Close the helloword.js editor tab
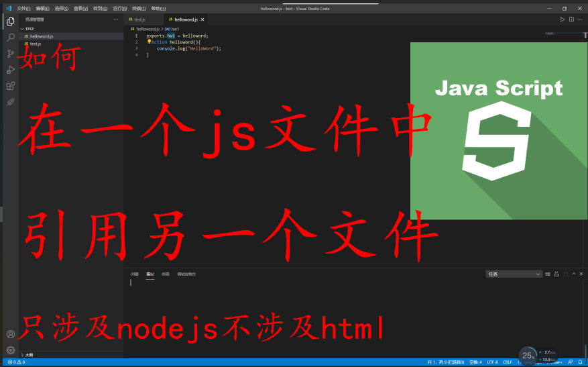 [x=202, y=19]
